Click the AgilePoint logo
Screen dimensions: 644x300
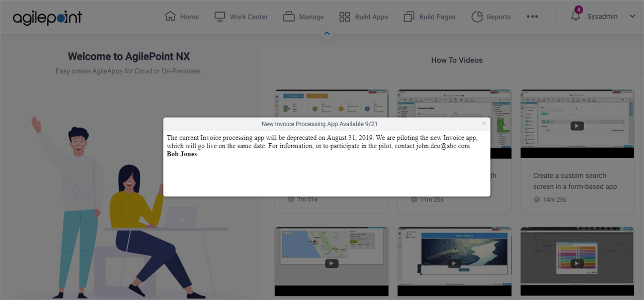click(47, 18)
